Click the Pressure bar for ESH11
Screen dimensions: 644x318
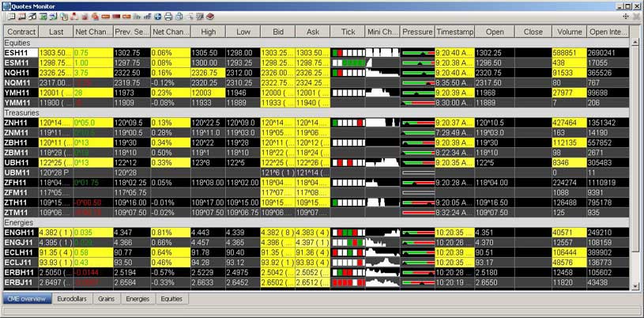[x=417, y=52]
